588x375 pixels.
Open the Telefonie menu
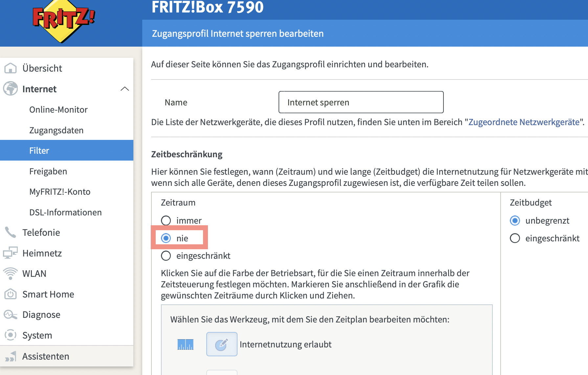click(x=67, y=232)
